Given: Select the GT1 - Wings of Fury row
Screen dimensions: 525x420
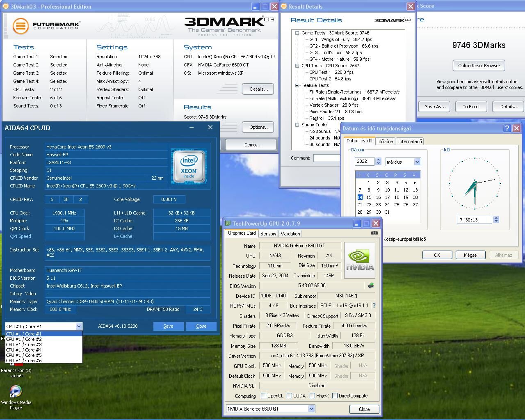Looking at the screenshot, I should click(340, 39).
